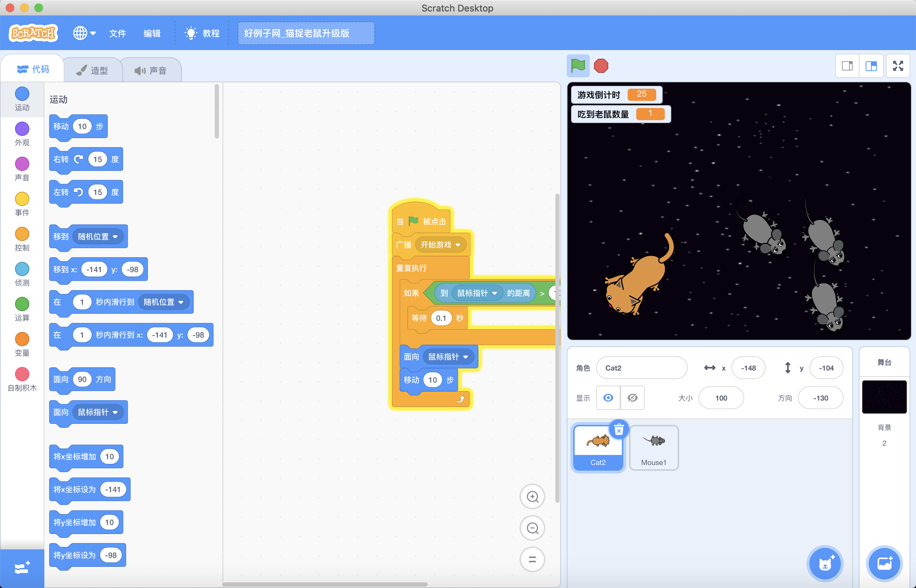916x588 pixels.
Task: Select the 变量 block category
Action: 22,344
